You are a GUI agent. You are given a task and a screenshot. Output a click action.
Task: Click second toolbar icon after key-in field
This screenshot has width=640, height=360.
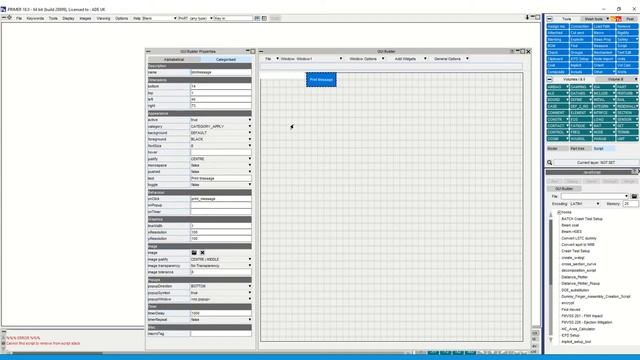point(264,18)
